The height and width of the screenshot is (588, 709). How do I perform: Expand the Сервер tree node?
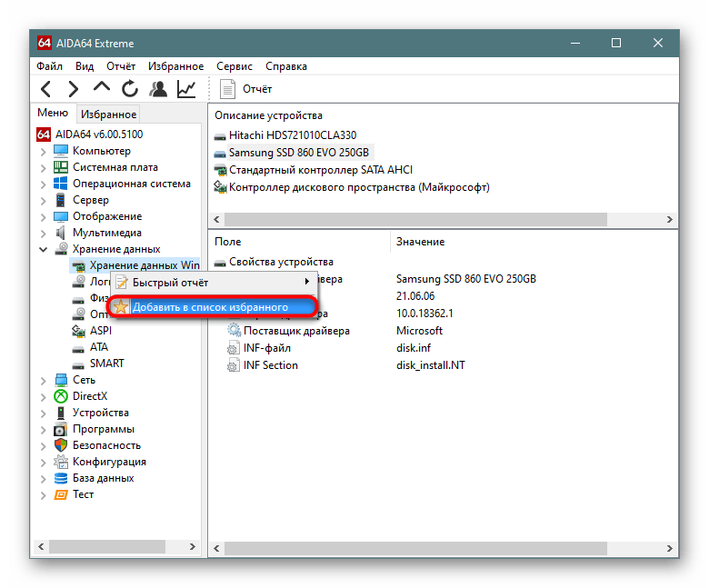(x=43, y=200)
